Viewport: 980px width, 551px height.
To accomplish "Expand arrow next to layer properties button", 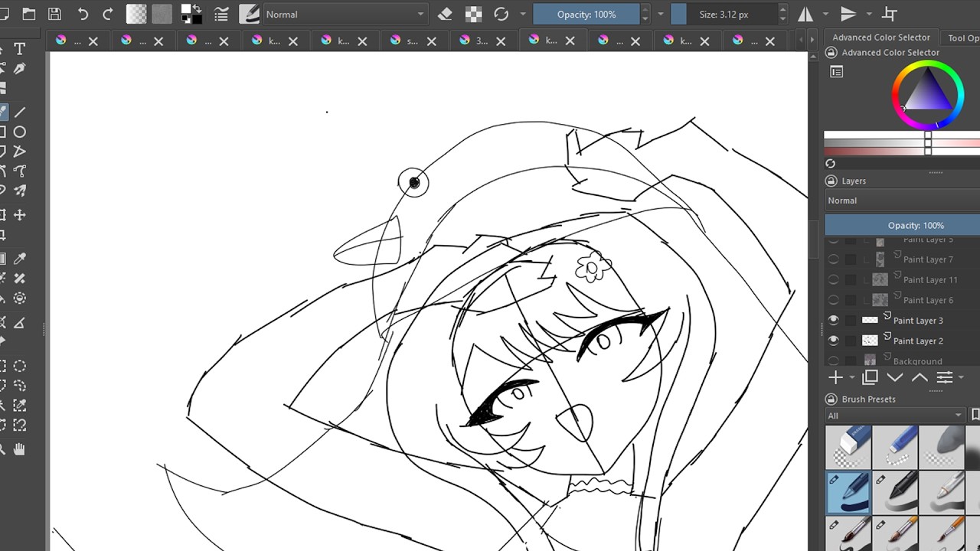I will 961,377.
